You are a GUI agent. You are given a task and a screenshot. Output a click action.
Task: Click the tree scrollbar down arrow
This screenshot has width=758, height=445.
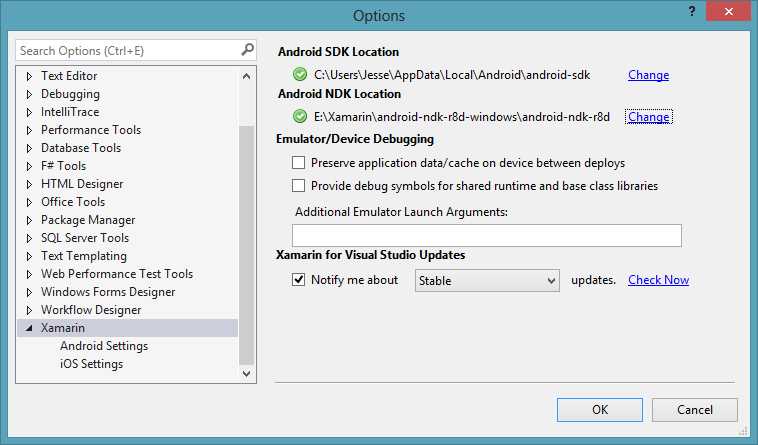[247, 373]
